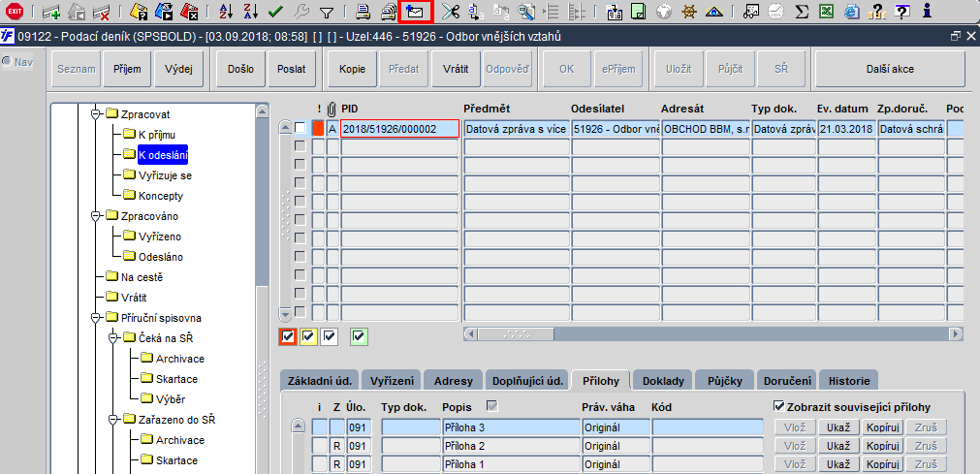The height and width of the screenshot is (474, 980).
Task: Open the Další akce button
Action: point(890,70)
